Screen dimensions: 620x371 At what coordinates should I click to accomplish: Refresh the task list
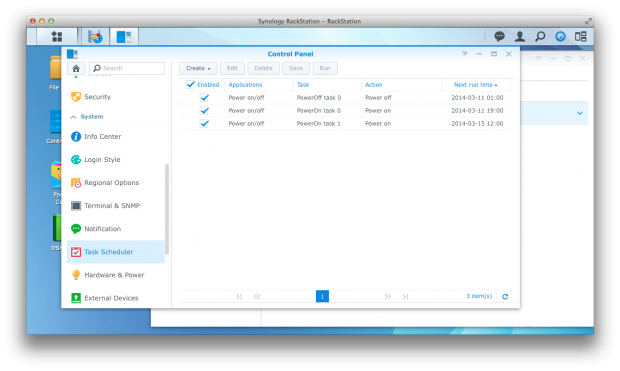(x=505, y=297)
